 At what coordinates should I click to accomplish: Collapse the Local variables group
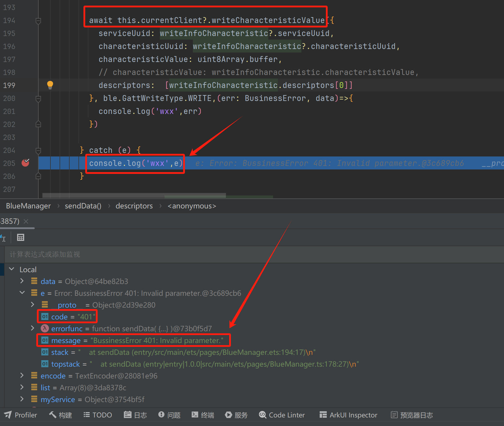12,269
